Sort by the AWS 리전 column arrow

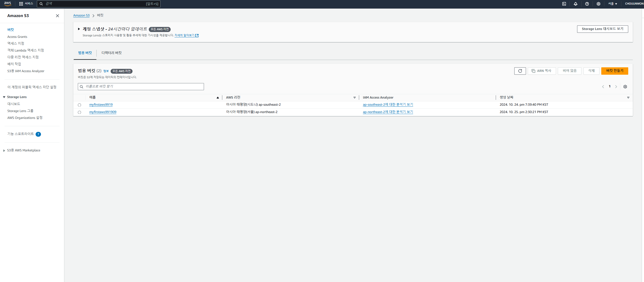355,98
